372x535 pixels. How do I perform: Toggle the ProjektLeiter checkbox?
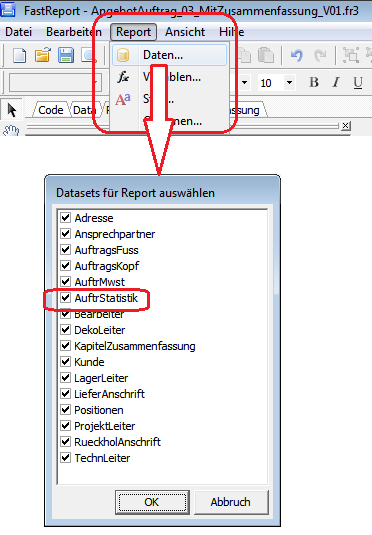[x=65, y=425]
